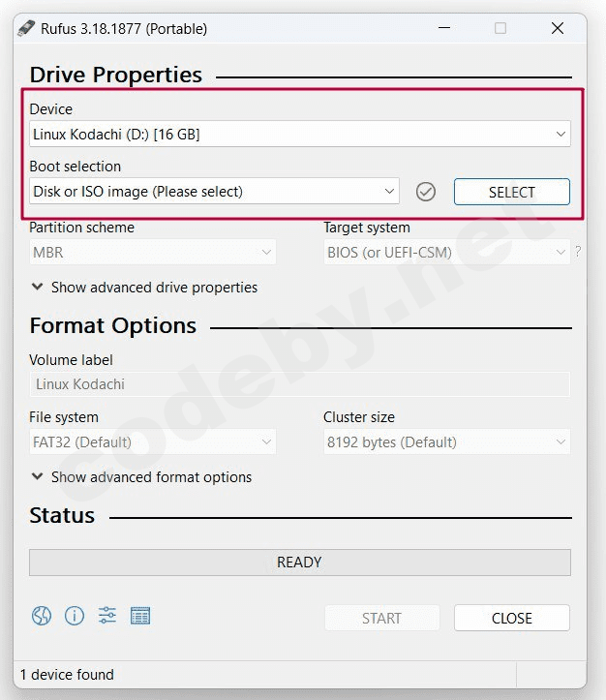Open the Target system dropdown
606x700 pixels.
coord(447,253)
